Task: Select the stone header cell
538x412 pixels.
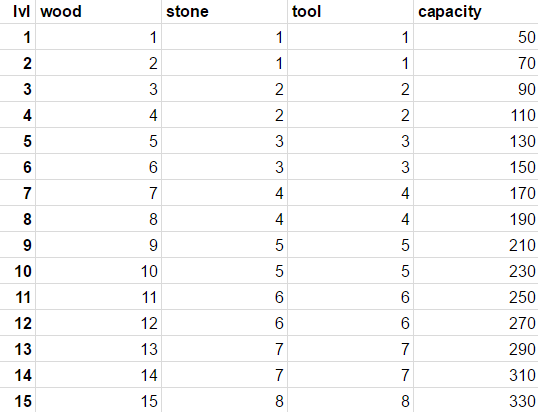Action: pyautogui.click(x=224, y=12)
